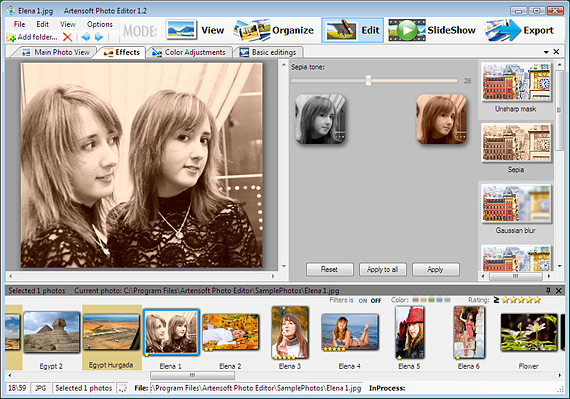Click the effects list scroll up arrow
570x399 pixels.
tap(559, 65)
